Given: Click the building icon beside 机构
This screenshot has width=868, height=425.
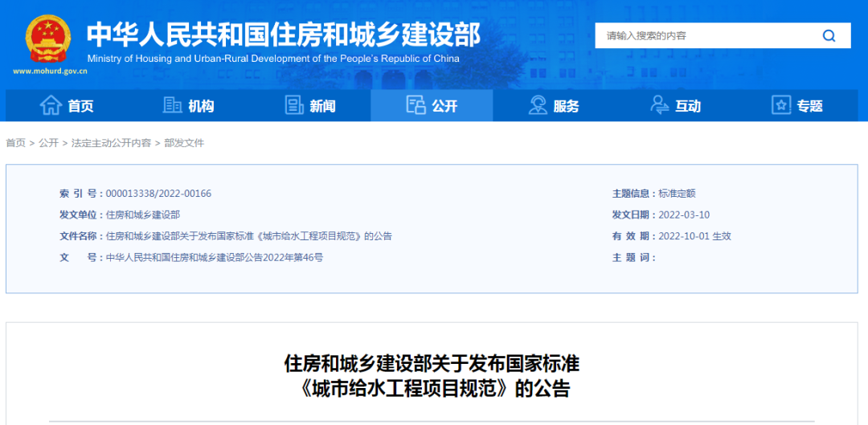Looking at the screenshot, I should [x=172, y=105].
